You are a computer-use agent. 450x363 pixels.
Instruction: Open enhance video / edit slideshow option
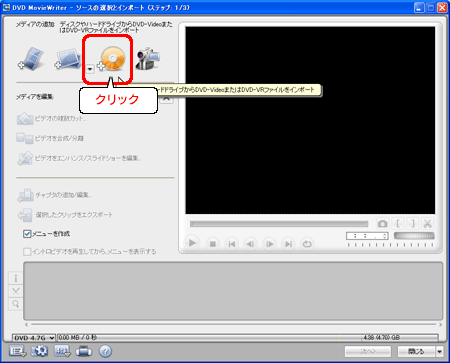[x=79, y=158]
